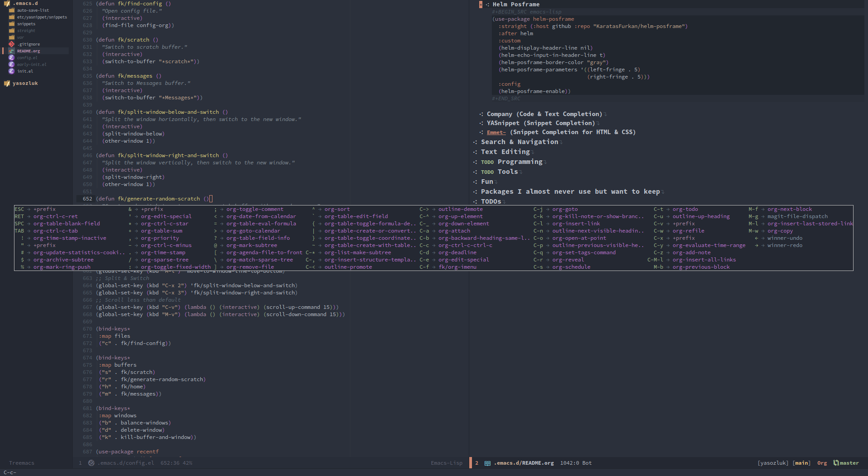Expand the TODOs heading
868x476 pixels.
491,201
